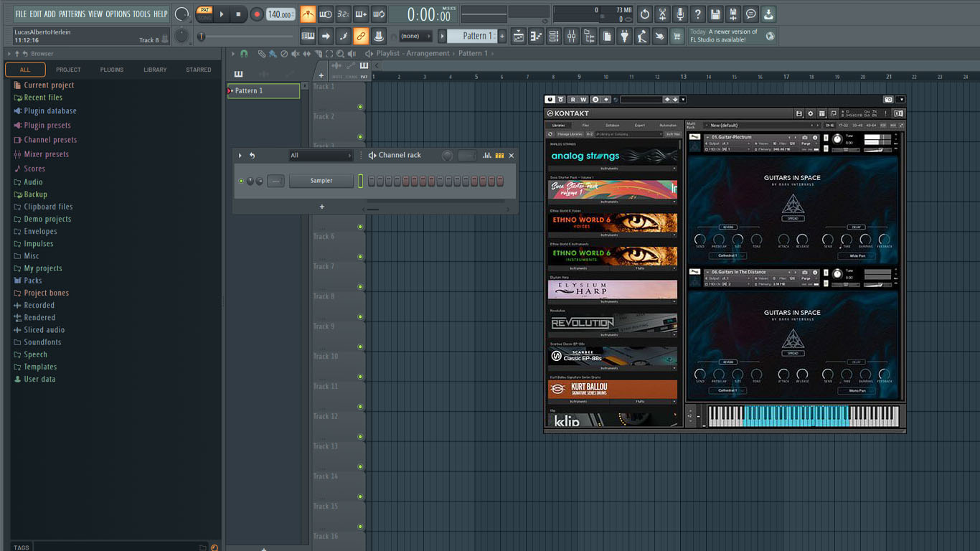Toggle the Sampler channel select green bar
Image resolution: width=980 pixels, height=551 pixels.
pyautogui.click(x=361, y=181)
